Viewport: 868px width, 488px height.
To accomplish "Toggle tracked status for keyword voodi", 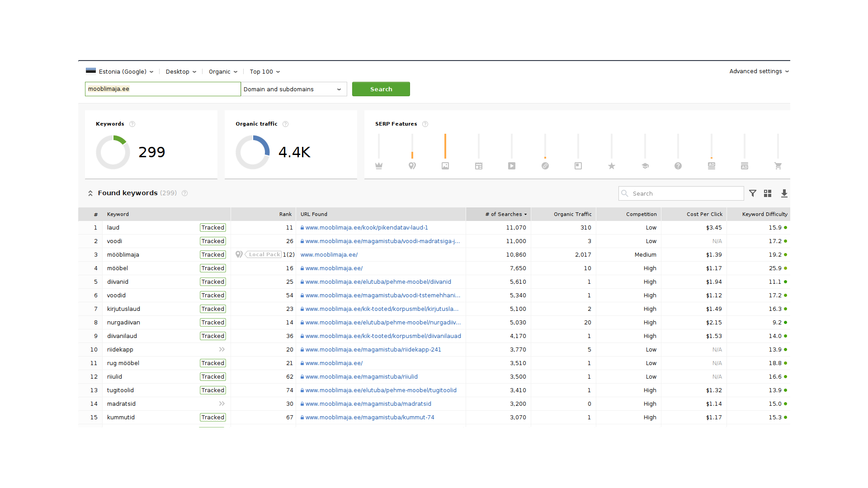I will pos(212,241).
